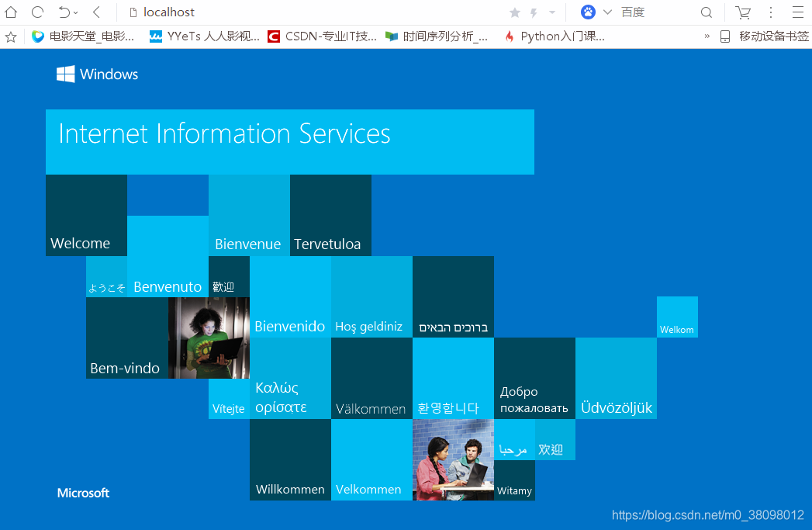
Task: Click the Arabic مرحبا tile
Action: 514,439
